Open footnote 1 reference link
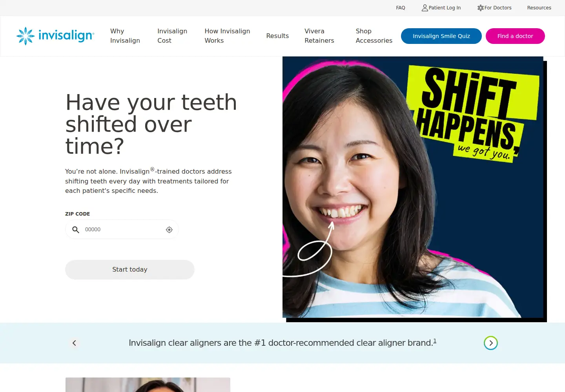565x392 pixels. tap(435, 341)
